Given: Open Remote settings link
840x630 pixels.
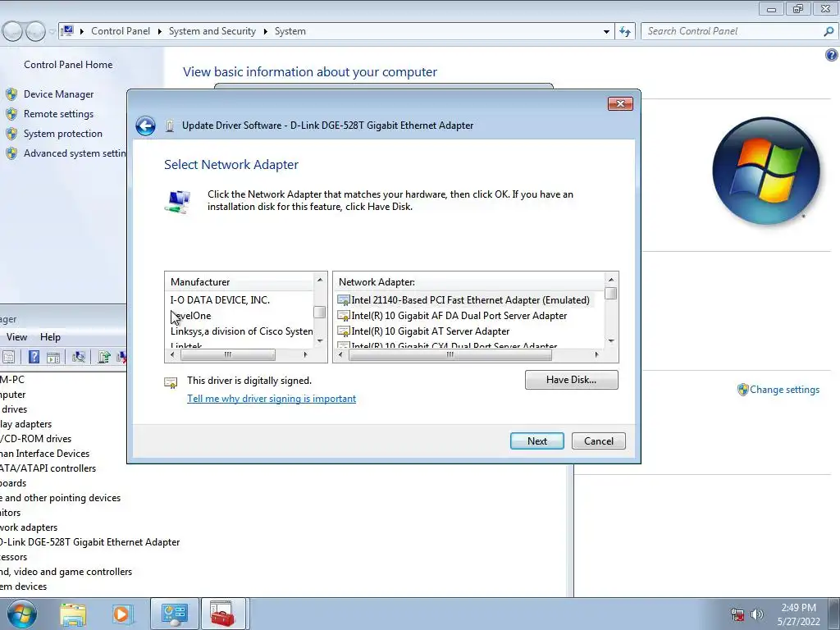Looking at the screenshot, I should [58, 114].
